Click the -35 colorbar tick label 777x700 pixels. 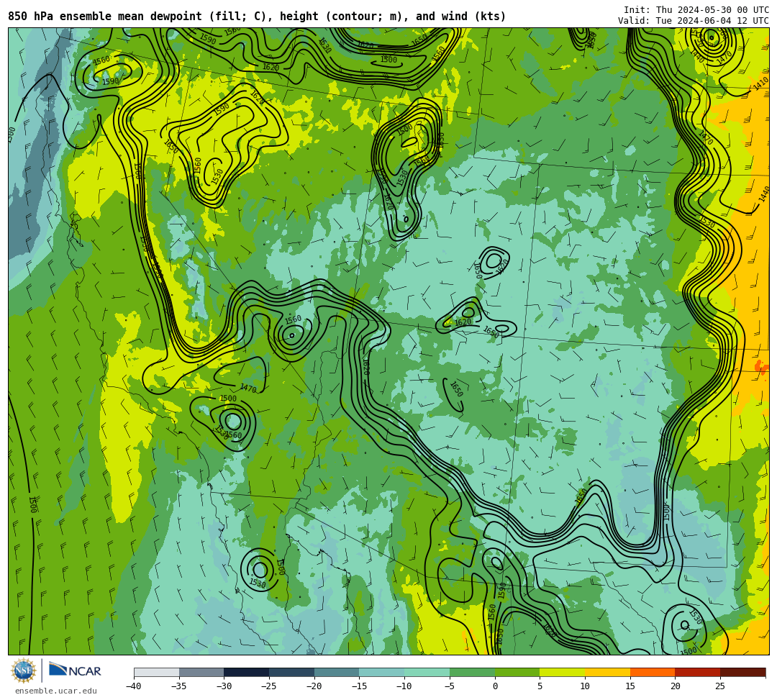pyautogui.click(x=179, y=686)
